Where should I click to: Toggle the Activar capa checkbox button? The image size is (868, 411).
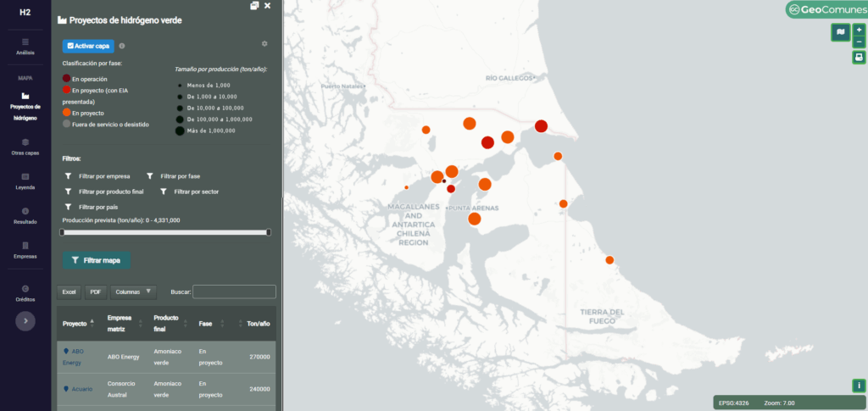click(x=88, y=47)
